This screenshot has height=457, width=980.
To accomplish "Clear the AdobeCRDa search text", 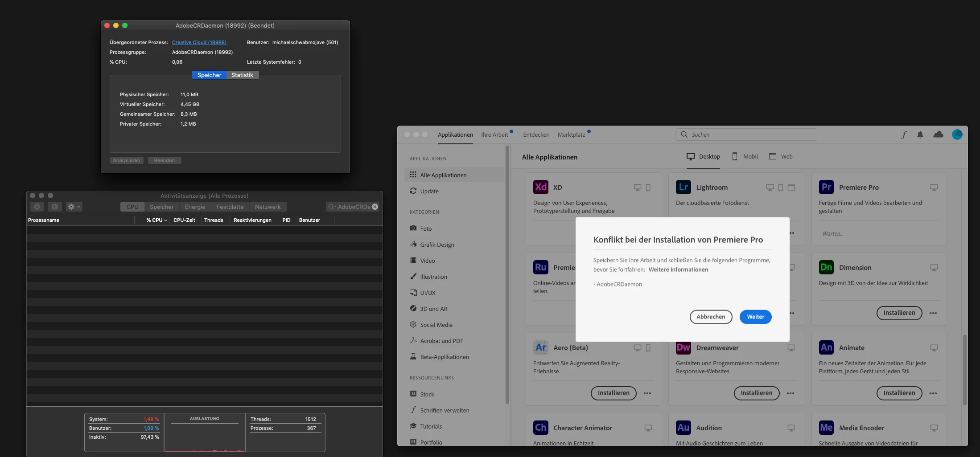I will [375, 207].
